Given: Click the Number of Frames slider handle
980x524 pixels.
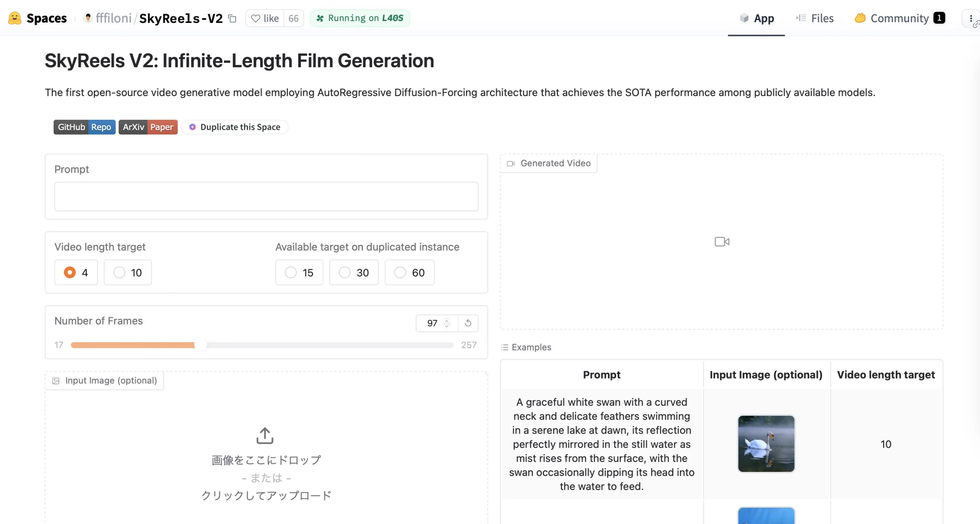Looking at the screenshot, I should tap(201, 345).
